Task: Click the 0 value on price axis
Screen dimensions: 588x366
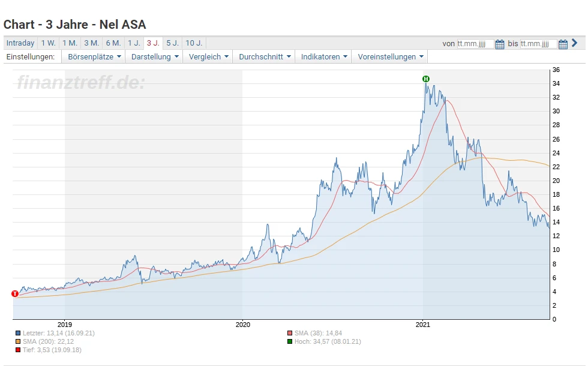Action: tap(554, 319)
